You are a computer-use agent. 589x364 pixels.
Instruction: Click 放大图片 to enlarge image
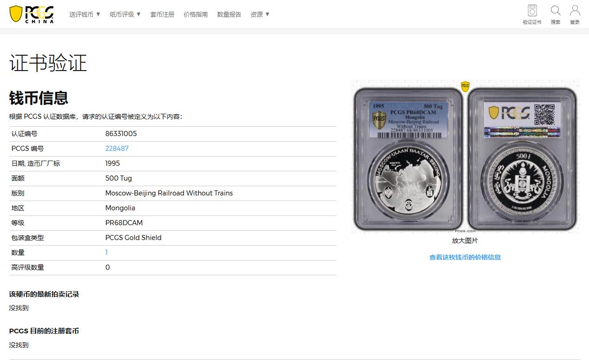coord(465,240)
